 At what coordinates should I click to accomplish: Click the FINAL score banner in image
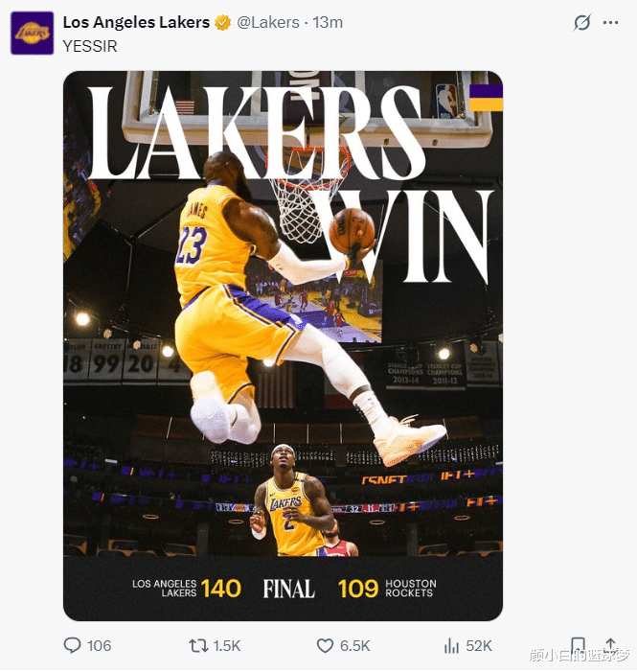point(288,588)
